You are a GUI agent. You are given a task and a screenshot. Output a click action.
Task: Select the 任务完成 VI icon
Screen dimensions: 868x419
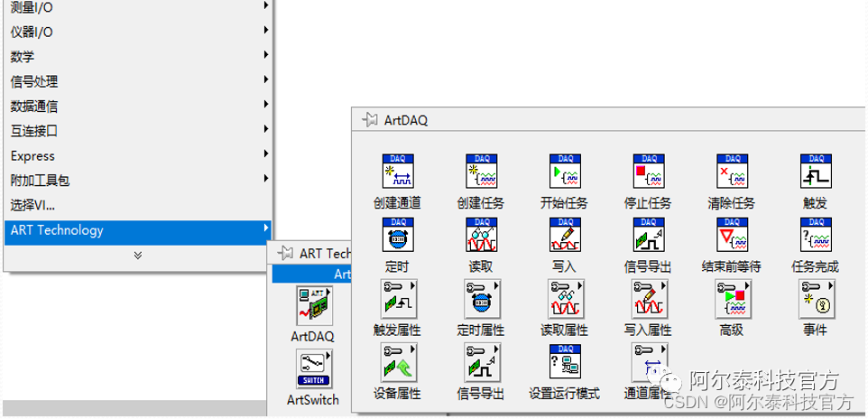coord(816,235)
